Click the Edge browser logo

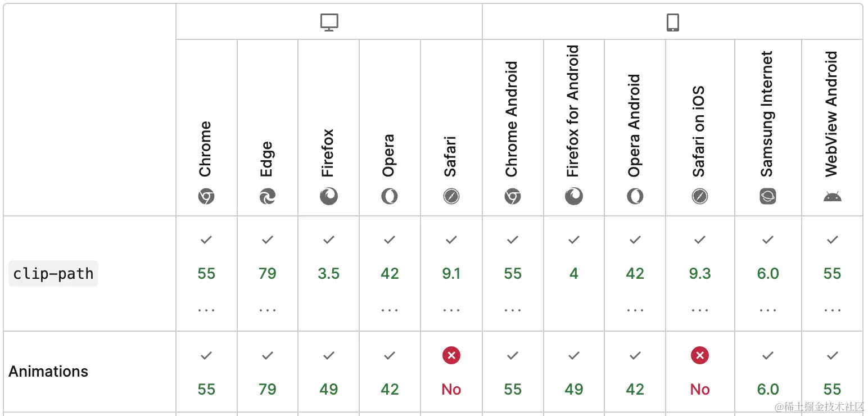(268, 196)
